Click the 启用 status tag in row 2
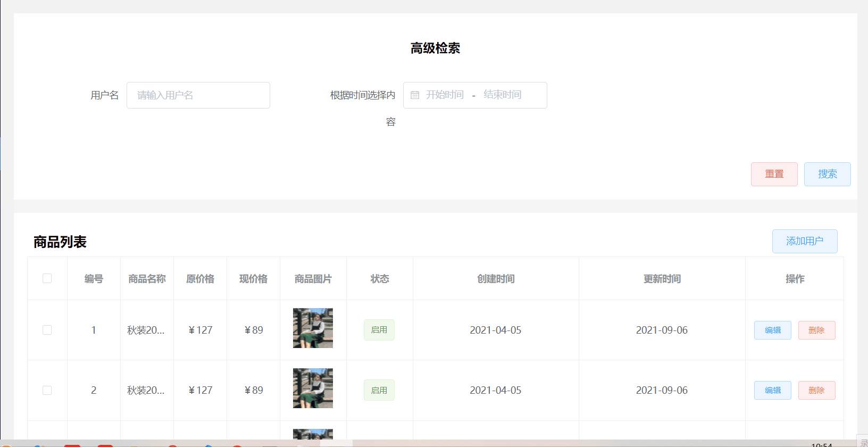Screen dimensions: 868x447 [379, 390]
